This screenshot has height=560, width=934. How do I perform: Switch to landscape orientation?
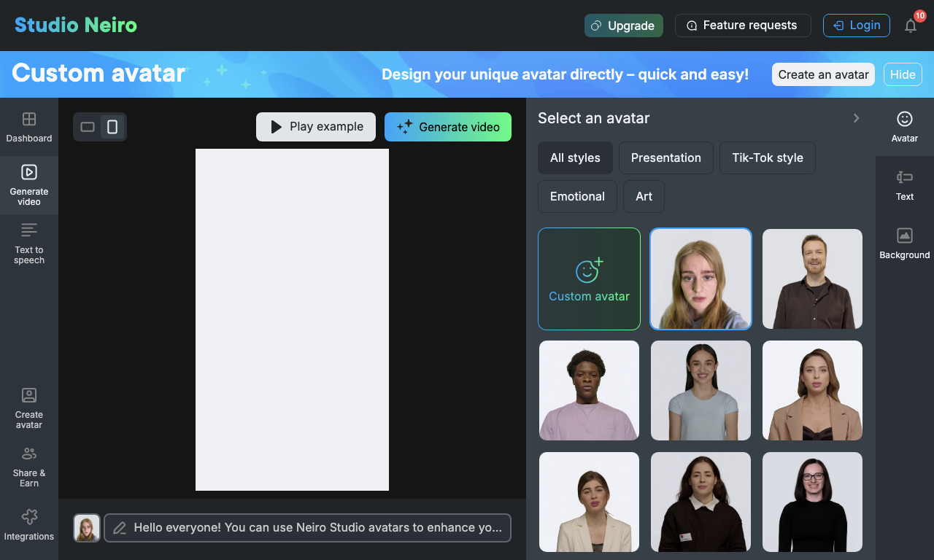click(88, 127)
